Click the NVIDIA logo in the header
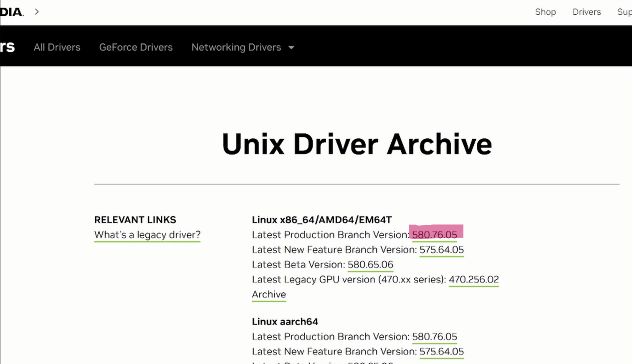The height and width of the screenshot is (364, 632). point(12,12)
